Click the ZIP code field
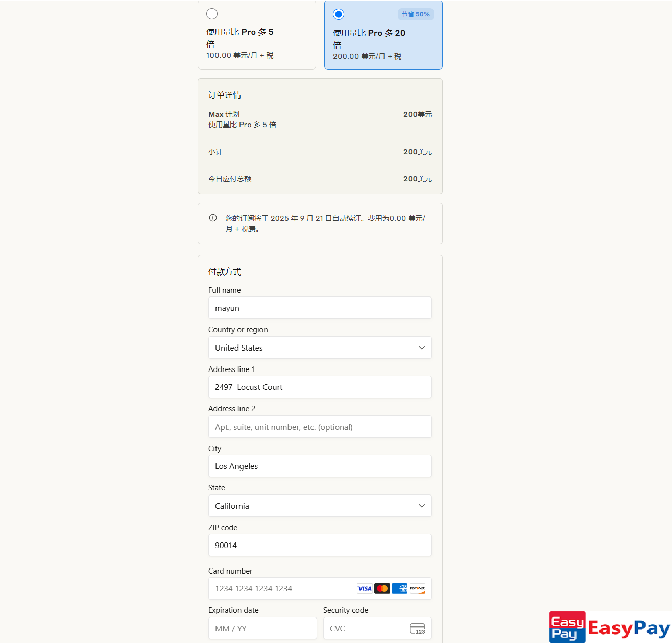The width and height of the screenshot is (672, 643). click(320, 545)
